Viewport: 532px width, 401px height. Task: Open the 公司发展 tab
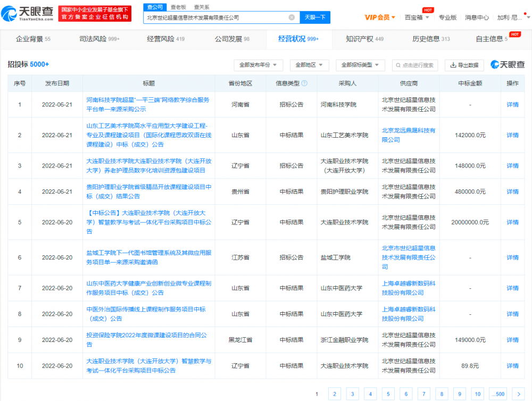coord(232,39)
